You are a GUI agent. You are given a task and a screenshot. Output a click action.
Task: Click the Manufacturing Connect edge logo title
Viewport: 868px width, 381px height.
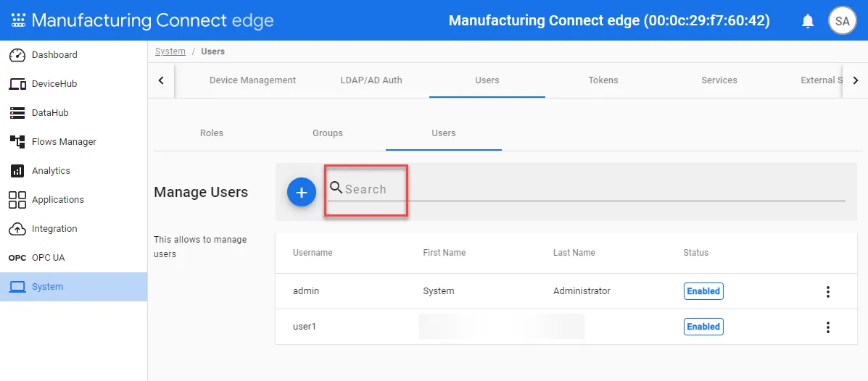(x=153, y=20)
